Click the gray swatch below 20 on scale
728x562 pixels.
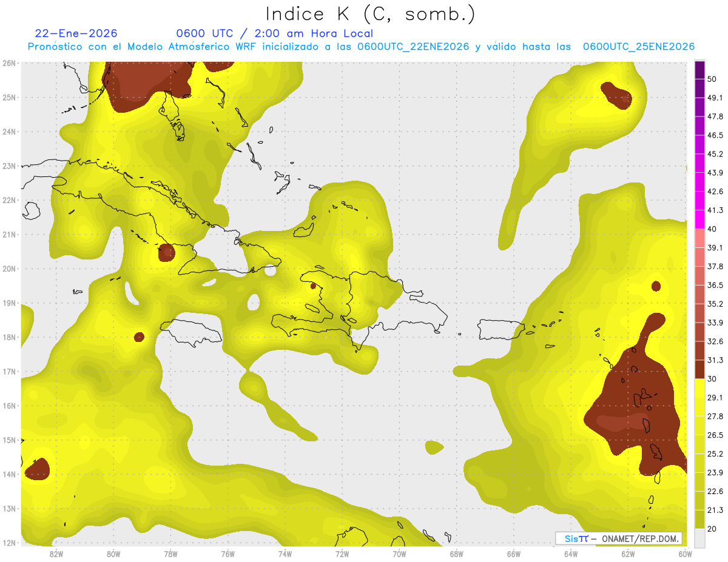(x=699, y=537)
